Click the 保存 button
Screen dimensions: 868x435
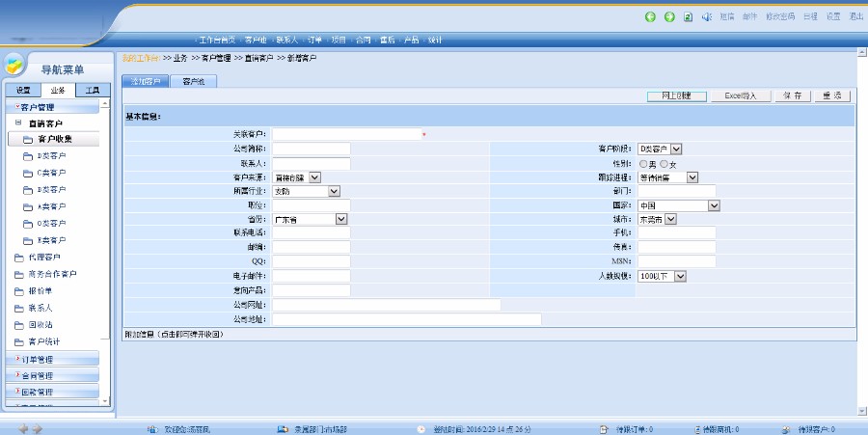792,95
